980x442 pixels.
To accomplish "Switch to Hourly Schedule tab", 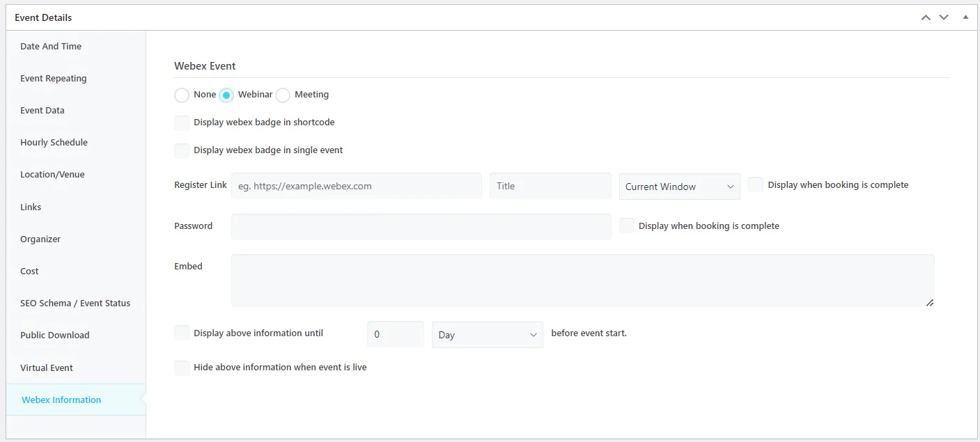I will tap(54, 143).
